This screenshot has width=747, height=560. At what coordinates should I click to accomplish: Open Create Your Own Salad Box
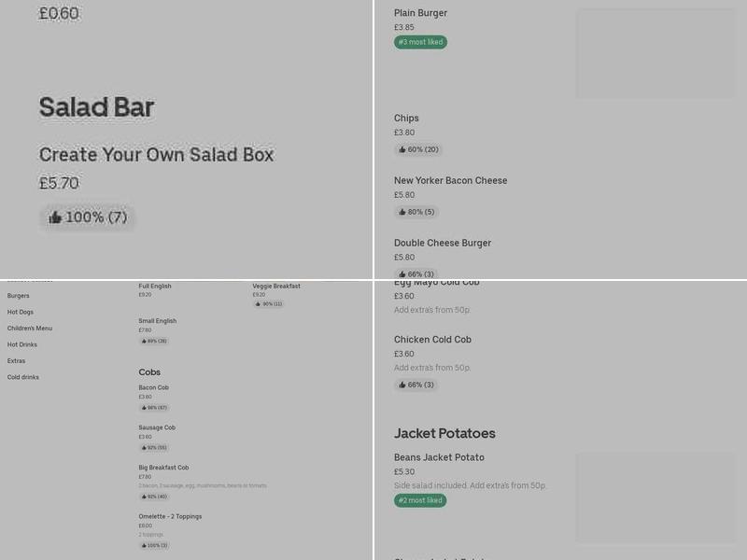[157, 155]
